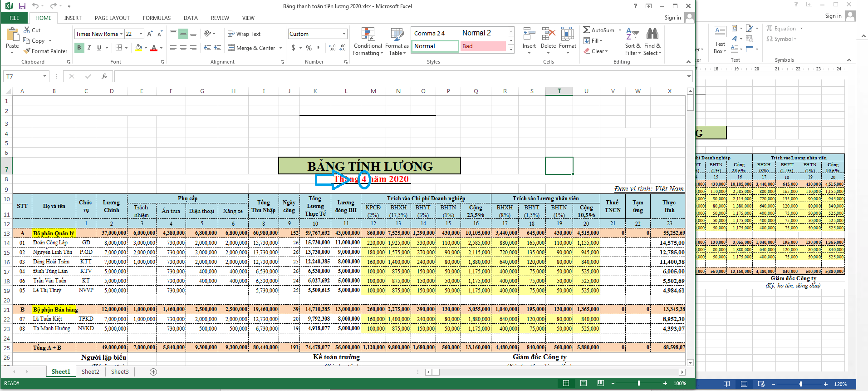Image resolution: width=868 pixels, height=391 pixels.
Task: Open Conditional Formatting menu
Action: (x=368, y=41)
